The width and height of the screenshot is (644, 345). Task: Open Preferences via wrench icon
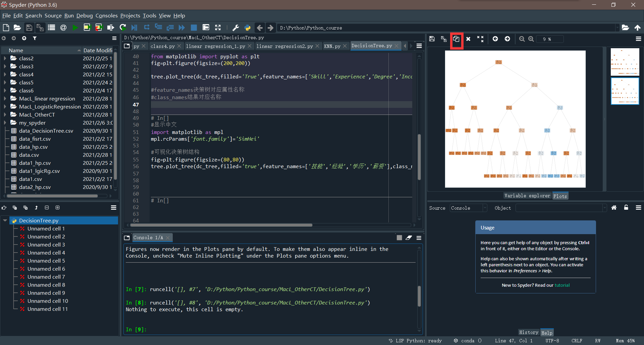pos(236,27)
